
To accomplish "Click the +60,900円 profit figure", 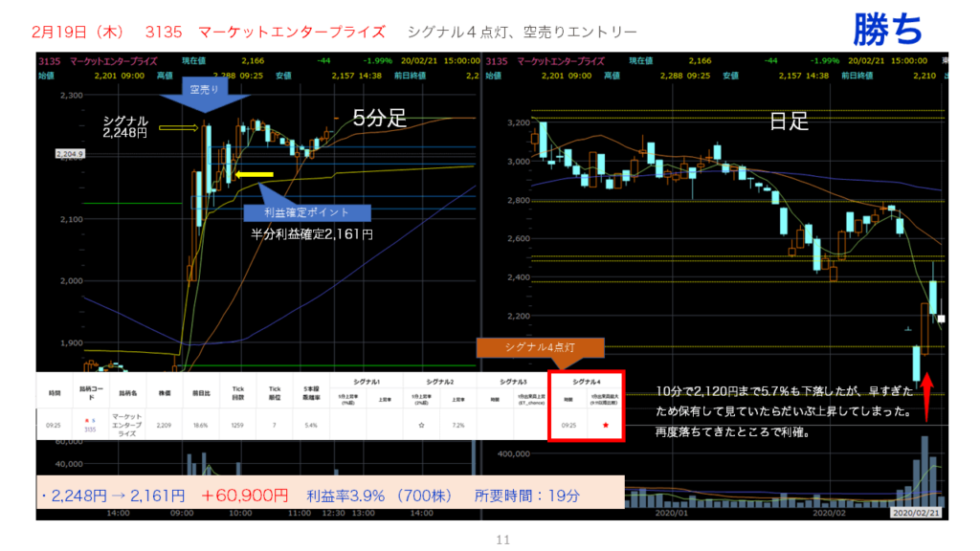I will [244, 496].
